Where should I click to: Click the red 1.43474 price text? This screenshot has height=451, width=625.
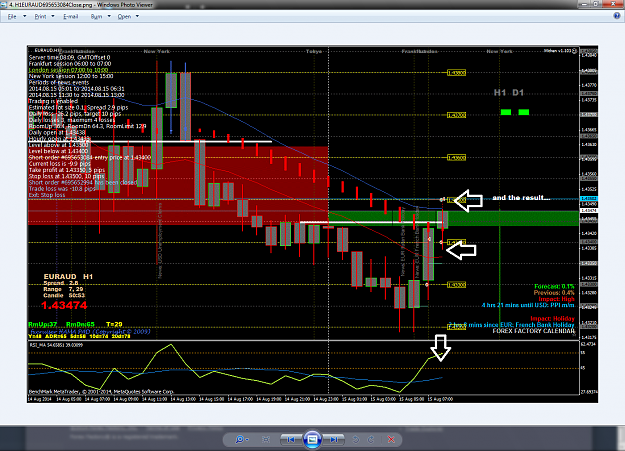[64, 305]
